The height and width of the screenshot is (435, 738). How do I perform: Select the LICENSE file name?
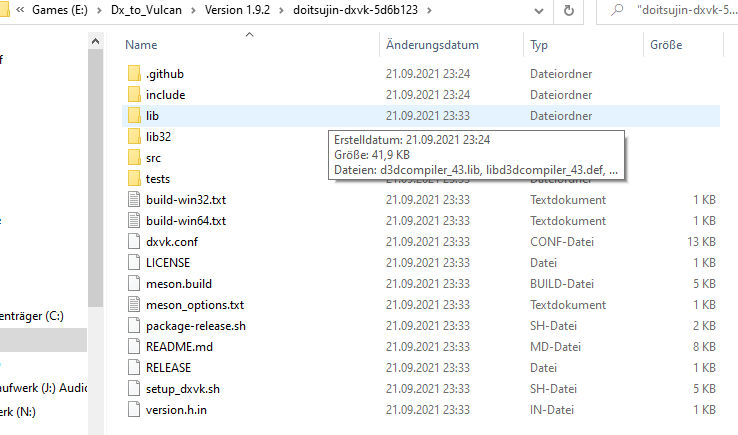[x=168, y=263]
